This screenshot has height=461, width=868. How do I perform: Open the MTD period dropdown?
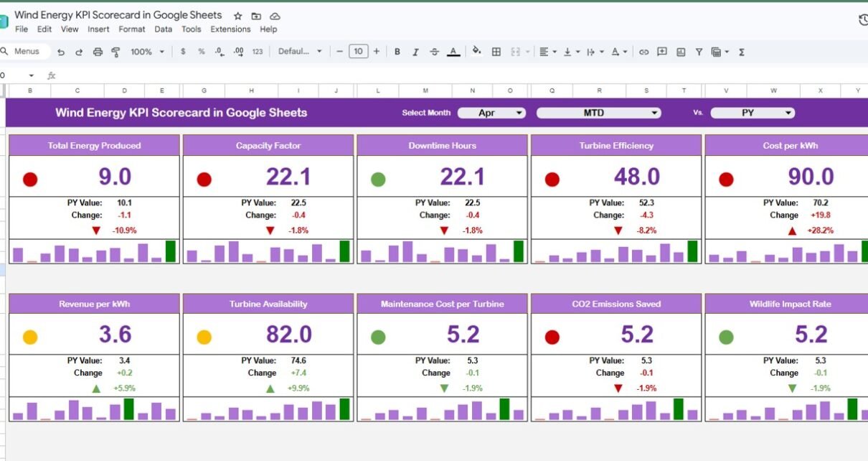[x=598, y=113]
